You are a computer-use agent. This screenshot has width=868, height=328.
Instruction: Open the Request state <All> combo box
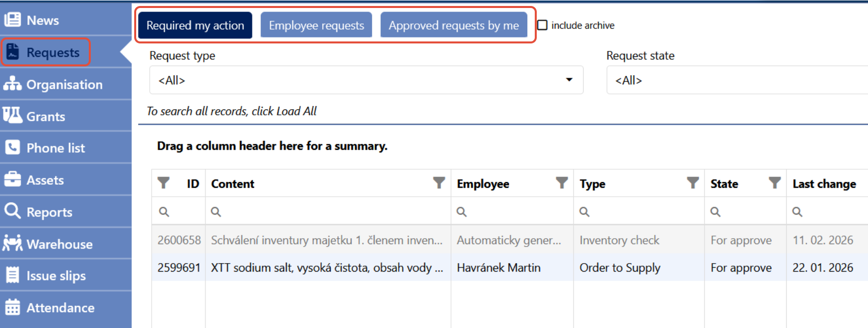pyautogui.click(x=737, y=80)
